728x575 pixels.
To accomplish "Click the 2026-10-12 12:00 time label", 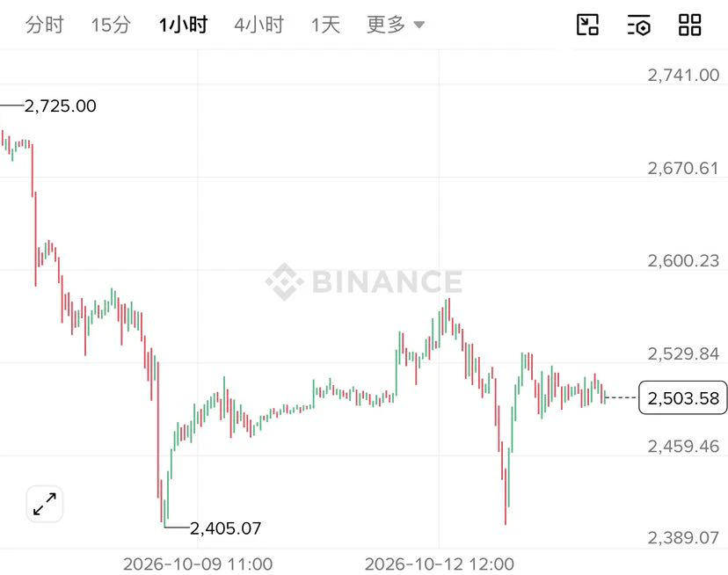I will coord(440,564).
